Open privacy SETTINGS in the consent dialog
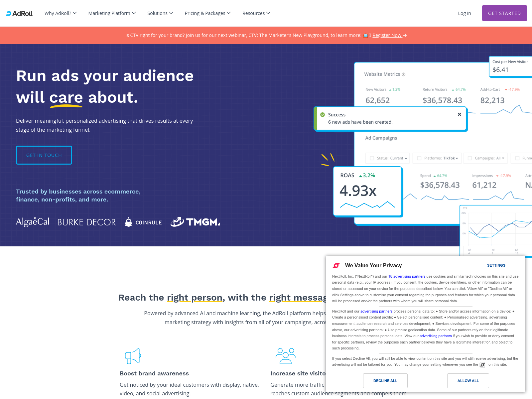This screenshot has height=399, width=532. [x=496, y=265]
